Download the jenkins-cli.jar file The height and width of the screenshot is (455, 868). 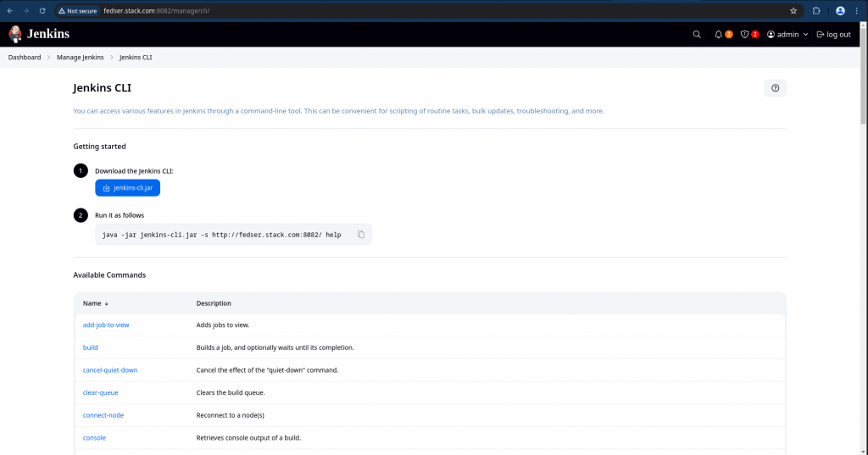point(127,188)
